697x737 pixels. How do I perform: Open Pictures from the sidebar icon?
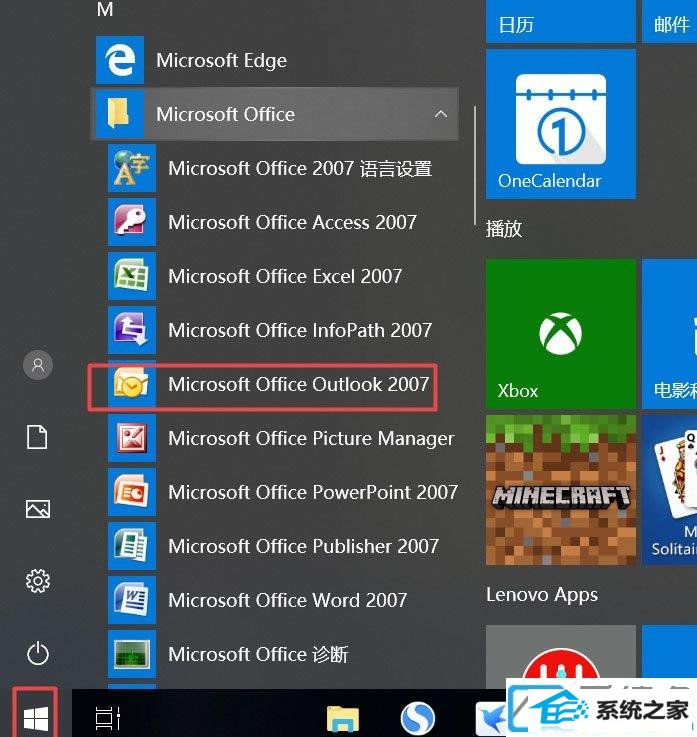coord(38,509)
